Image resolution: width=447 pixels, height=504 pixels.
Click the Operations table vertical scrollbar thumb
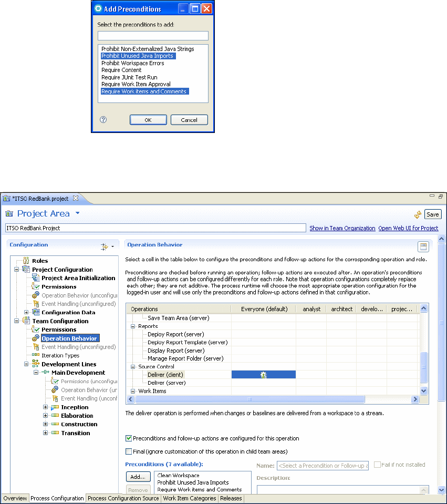pos(424,367)
